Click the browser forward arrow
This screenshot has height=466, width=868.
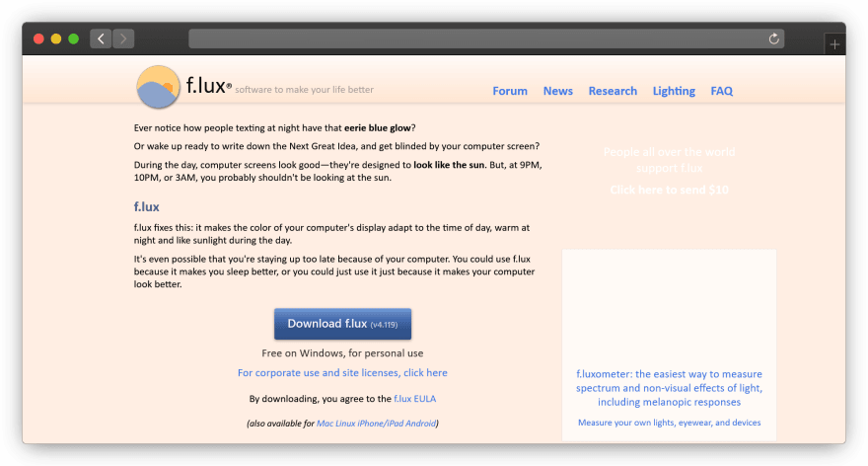[123, 39]
